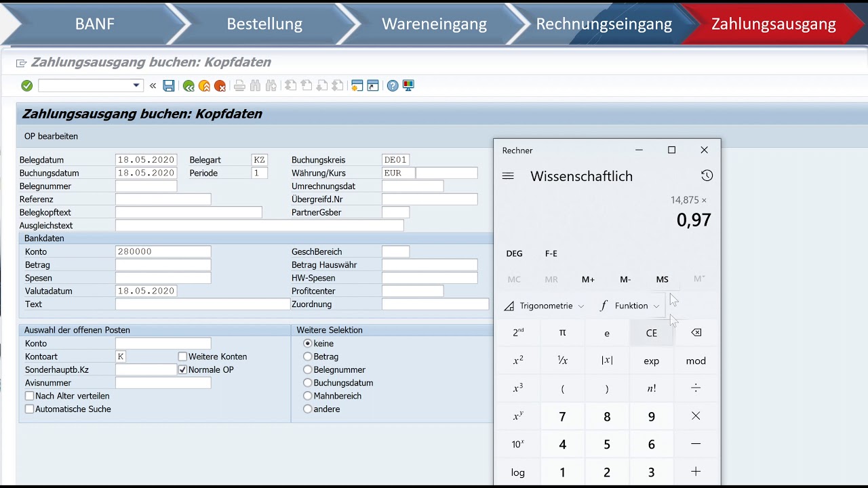This screenshot has width=868, height=488.
Task: Click the CE clear entry button
Action: (x=652, y=333)
